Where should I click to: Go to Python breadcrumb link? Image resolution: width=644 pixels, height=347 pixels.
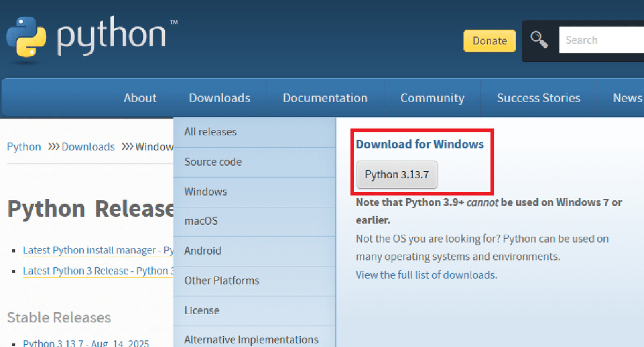24,147
